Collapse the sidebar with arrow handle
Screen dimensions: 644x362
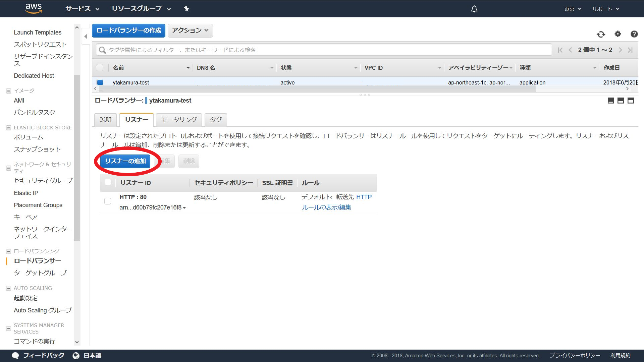coord(86,36)
